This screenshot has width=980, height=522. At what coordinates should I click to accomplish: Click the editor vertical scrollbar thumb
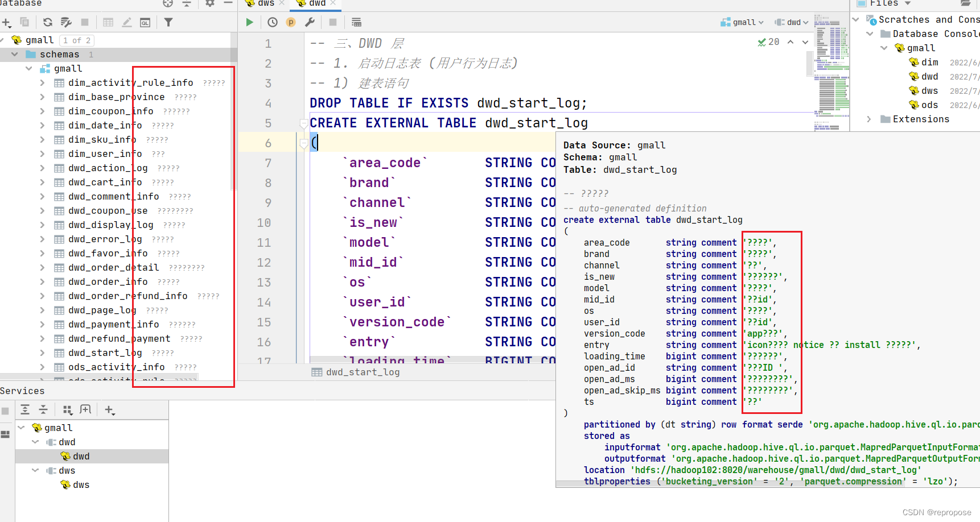tap(810, 64)
